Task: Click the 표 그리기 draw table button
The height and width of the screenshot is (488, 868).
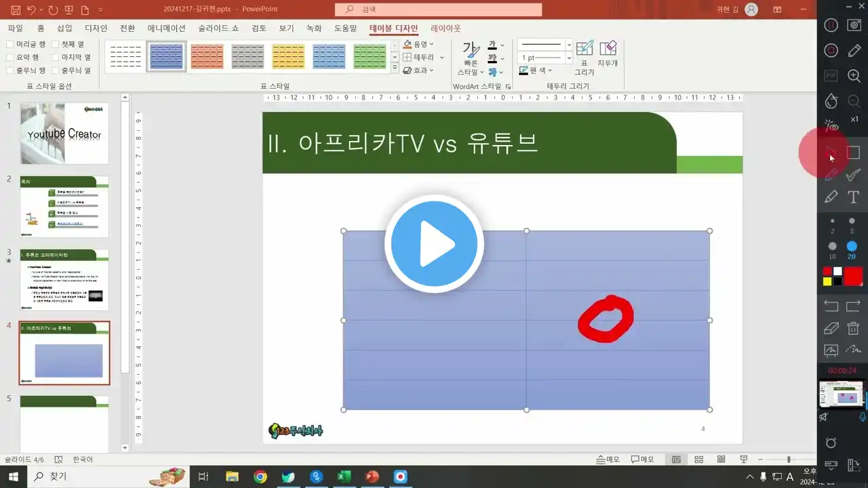Action: pos(584,58)
